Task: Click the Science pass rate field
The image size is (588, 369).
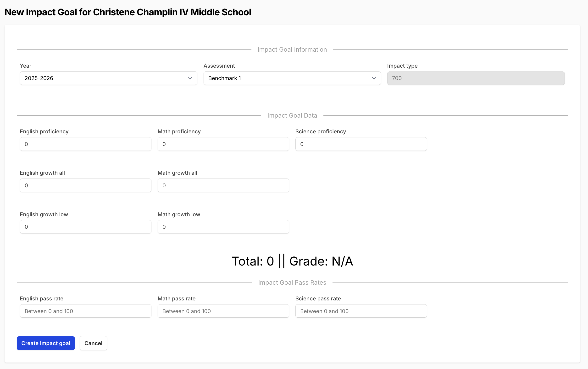Action: (361, 311)
